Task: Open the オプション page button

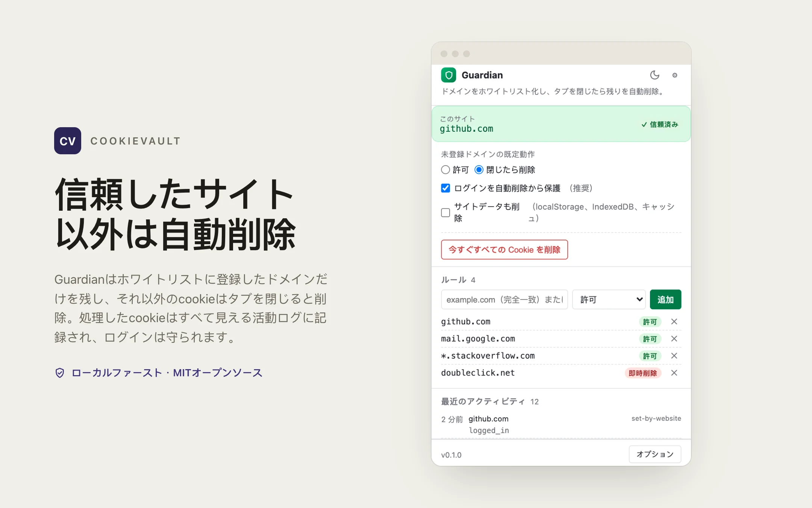Action: coord(655,454)
